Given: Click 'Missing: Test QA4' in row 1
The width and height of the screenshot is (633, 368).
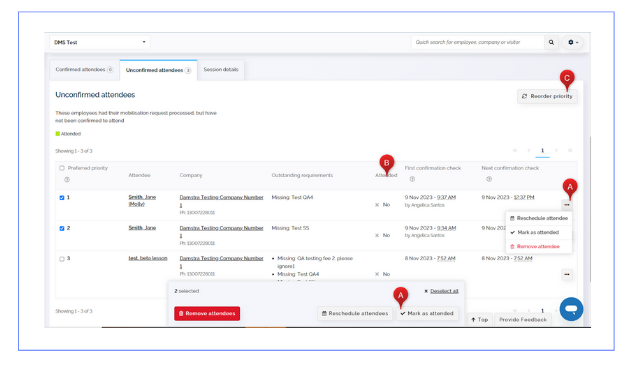Looking at the screenshot, I should (x=292, y=197).
